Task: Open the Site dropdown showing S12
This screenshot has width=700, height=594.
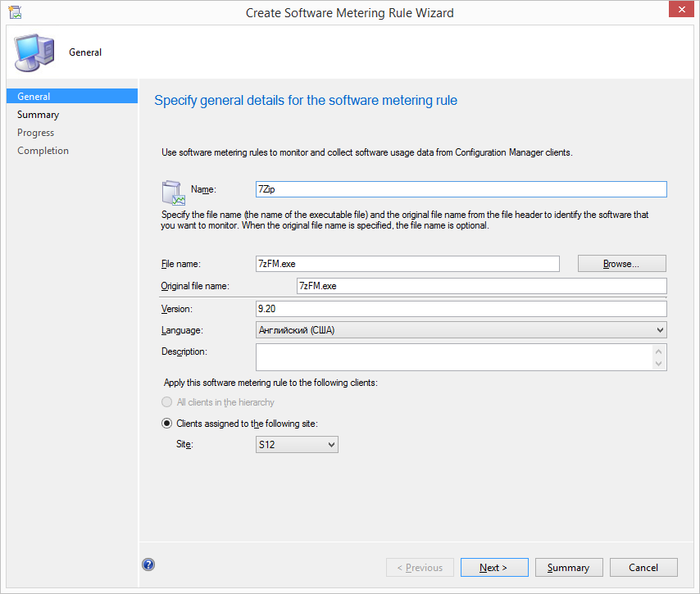Action: tap(297, 444)
